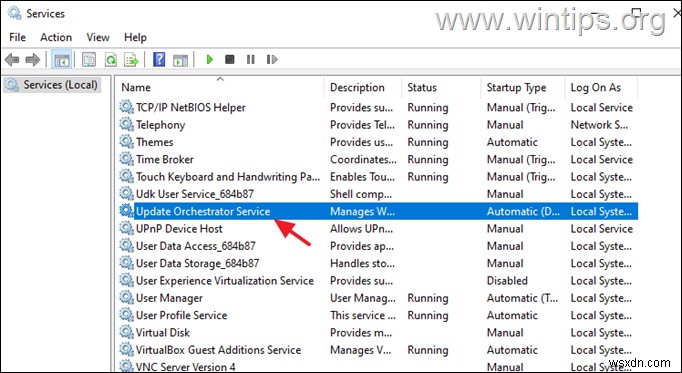
Task: Click the Back arrow toolbar button
Action: [x=12, y=60]
